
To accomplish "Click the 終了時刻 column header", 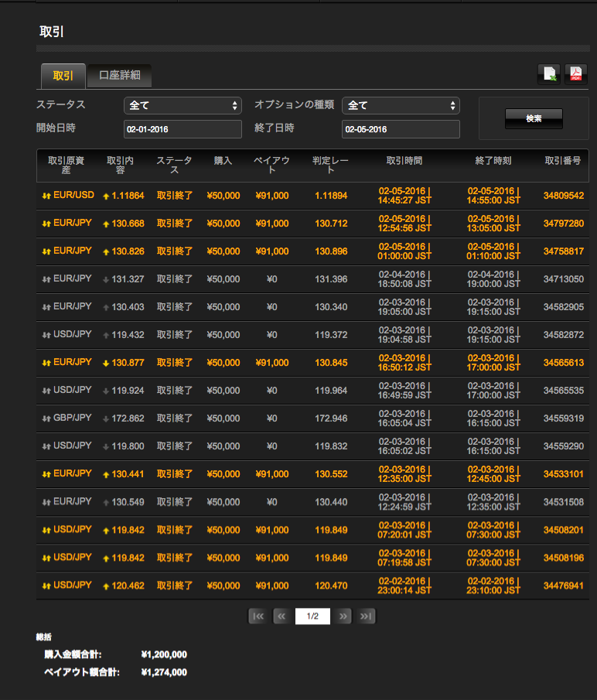I will point(493,161).
